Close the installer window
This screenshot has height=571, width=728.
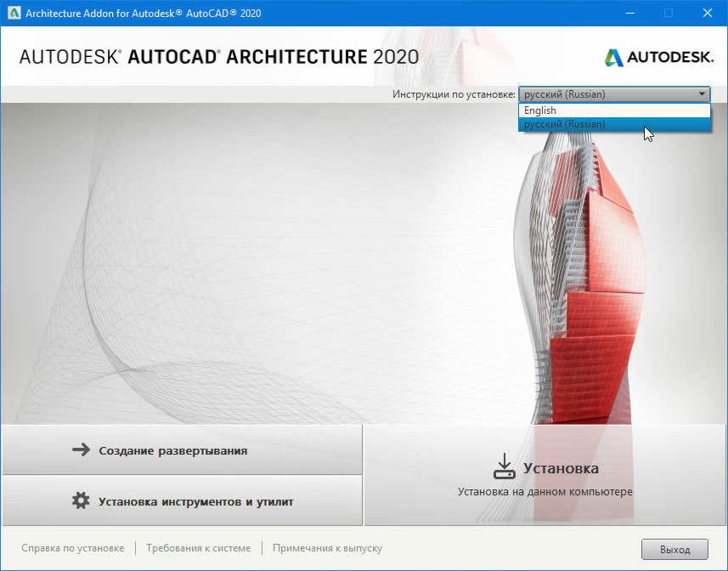[x=707, y=13]
